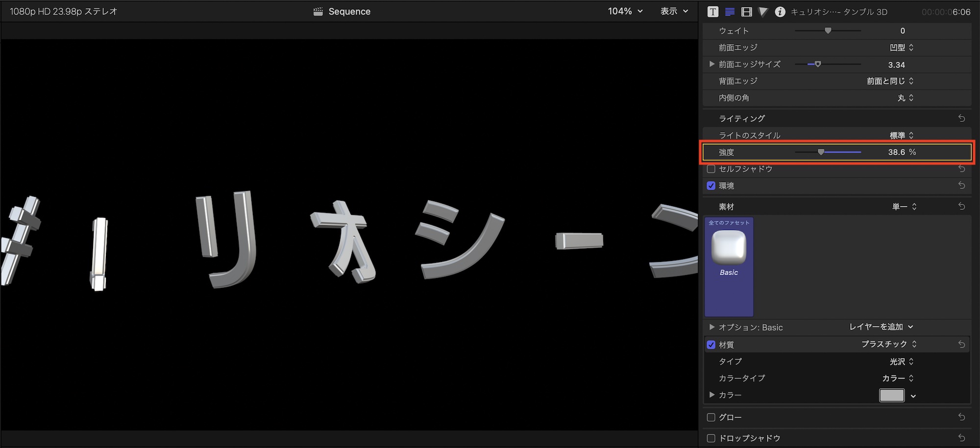Open the 前面エッジ popup set to 凹型
The height and width of the screenshot is (448, 980).
[x=902, y=47]
